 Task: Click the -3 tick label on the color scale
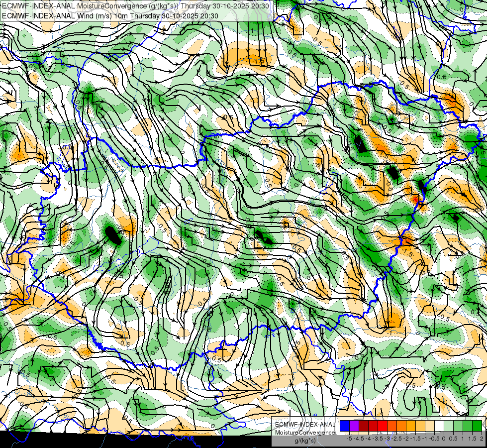coord(388,439)
